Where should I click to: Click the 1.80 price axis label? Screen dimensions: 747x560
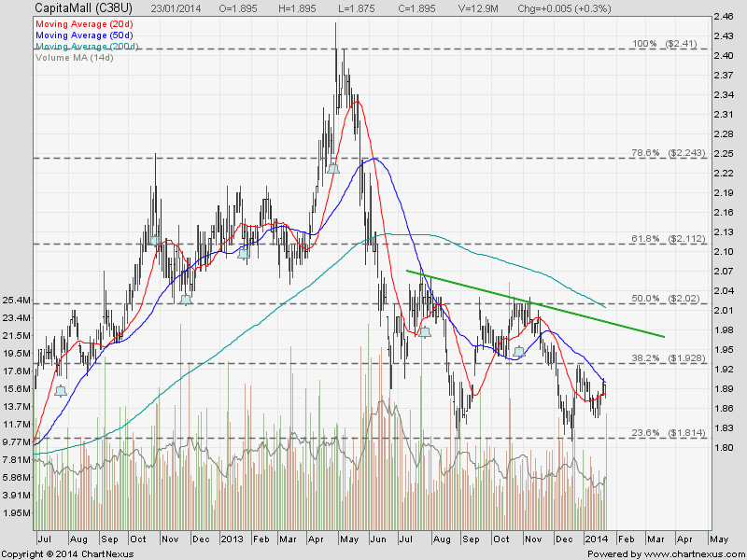[x=723, y=448]
